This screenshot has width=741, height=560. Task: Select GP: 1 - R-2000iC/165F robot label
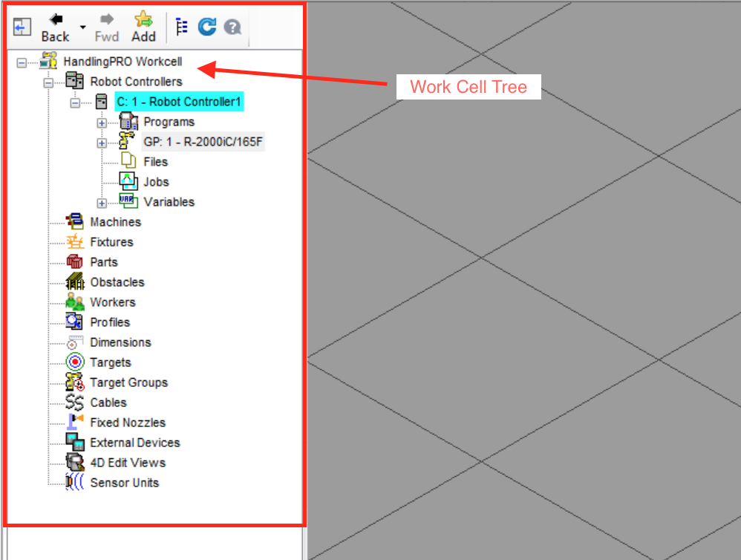coord(203,142)
